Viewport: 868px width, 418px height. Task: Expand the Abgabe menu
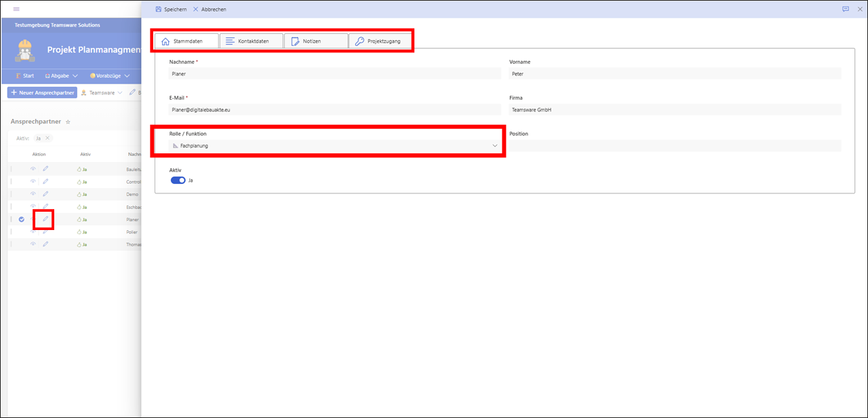[x=60, y=76]
